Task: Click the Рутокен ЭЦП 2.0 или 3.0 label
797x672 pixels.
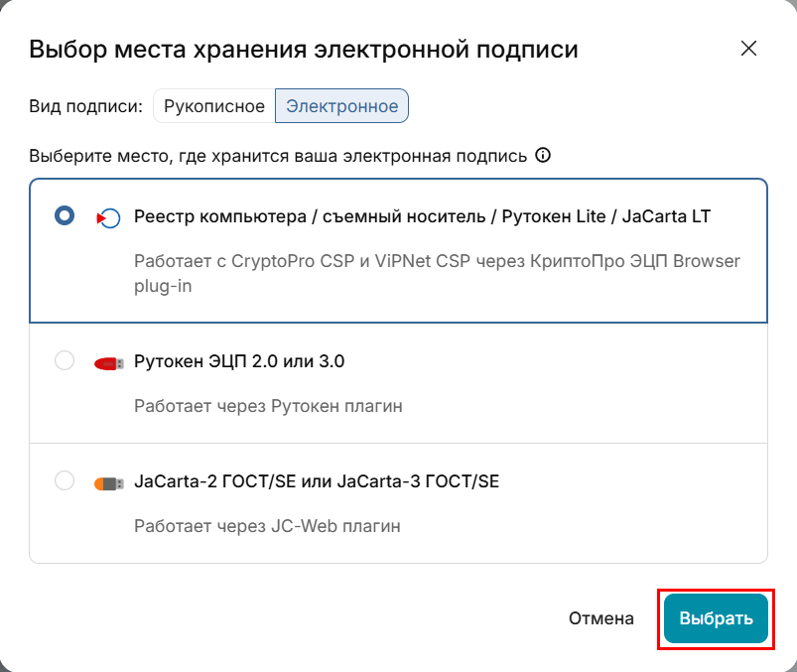Action: [239, 361]
